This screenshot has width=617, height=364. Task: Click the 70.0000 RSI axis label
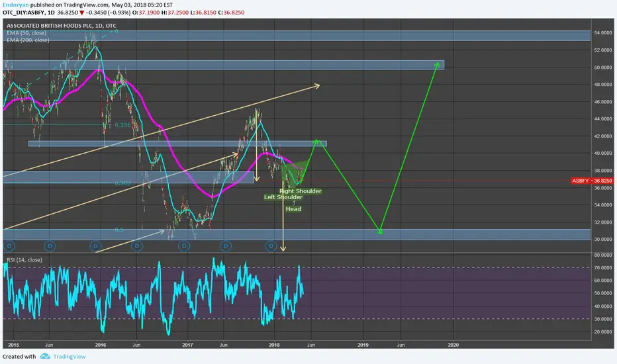[602, 267]
